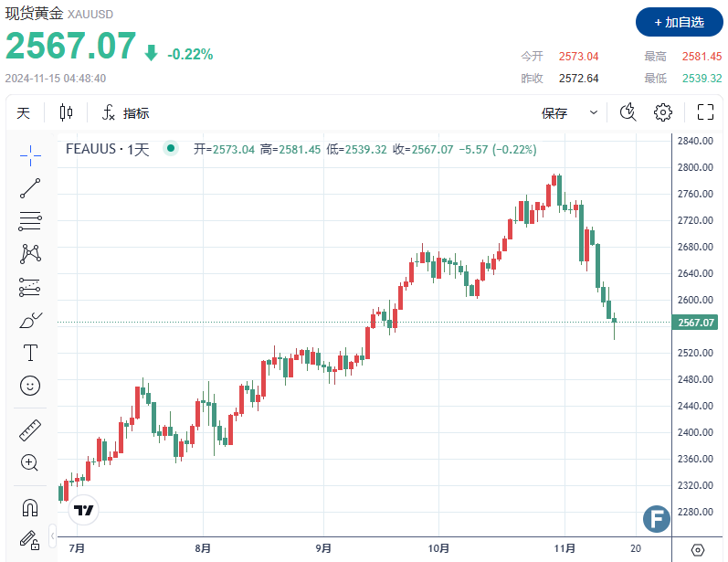Toggle lock all drawings
Image resolution: width=728 pixels, height=562 pixels.
pyautogui.click(x=28, y=539)
